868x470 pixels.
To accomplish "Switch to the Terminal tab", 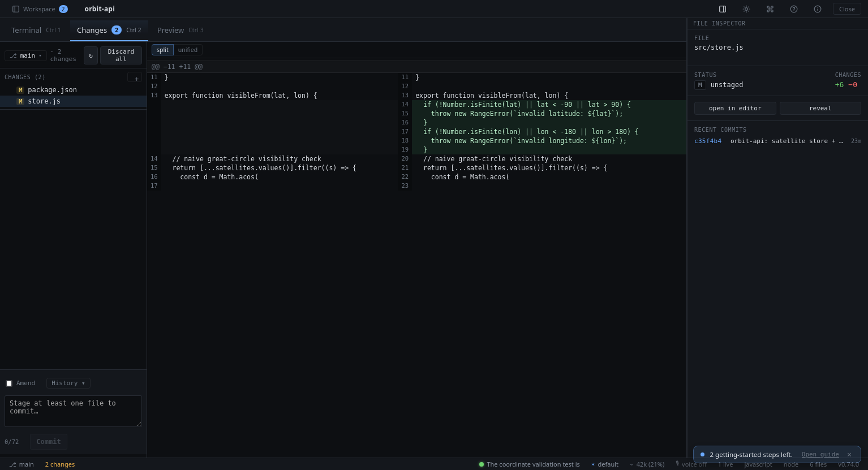I will coord(36,30).
